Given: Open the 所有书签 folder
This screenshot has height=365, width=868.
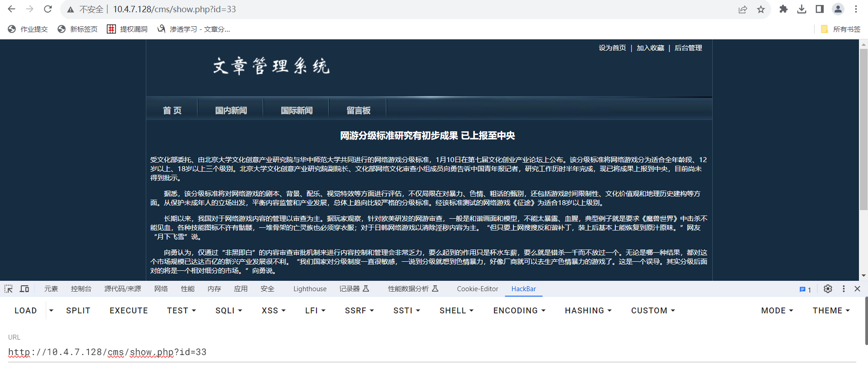Looking at the screenshot, I should [840, 29].
